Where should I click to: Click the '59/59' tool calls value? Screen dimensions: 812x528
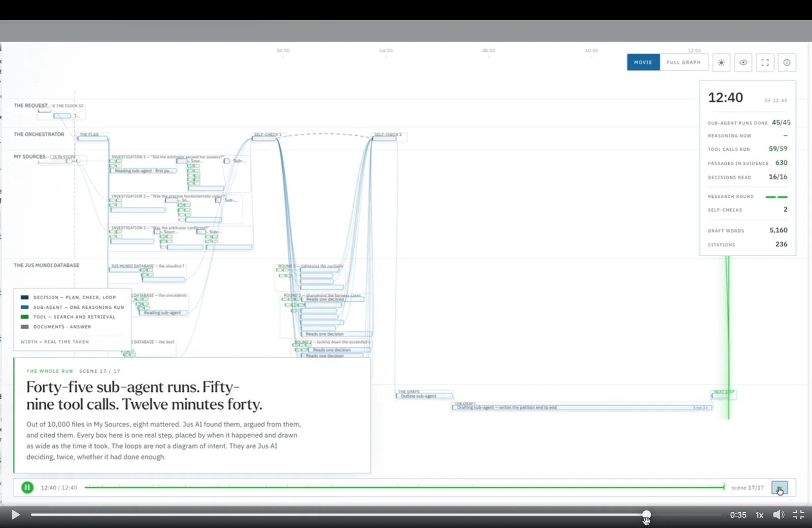778,149
